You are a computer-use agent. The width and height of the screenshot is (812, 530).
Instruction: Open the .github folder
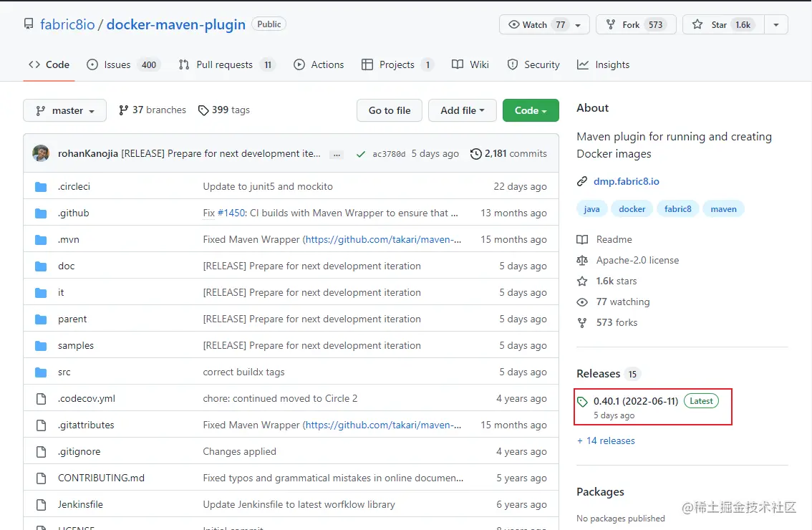click(74, 213)
